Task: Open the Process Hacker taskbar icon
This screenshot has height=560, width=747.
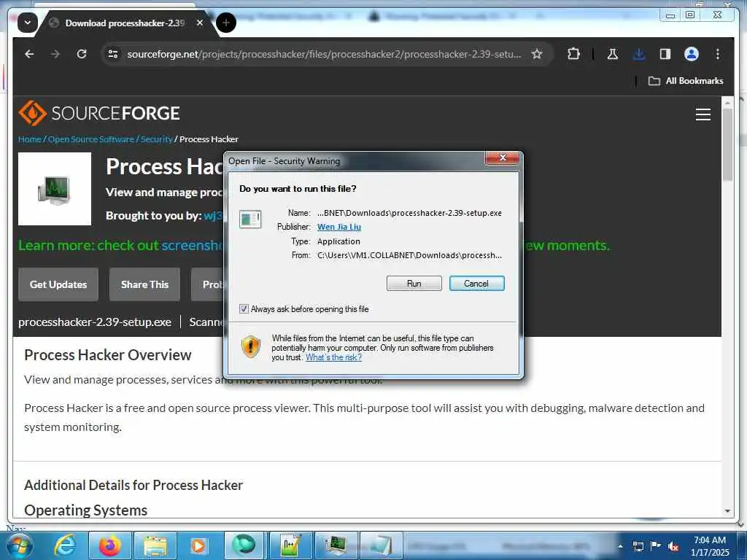Action: click(336, 545)
